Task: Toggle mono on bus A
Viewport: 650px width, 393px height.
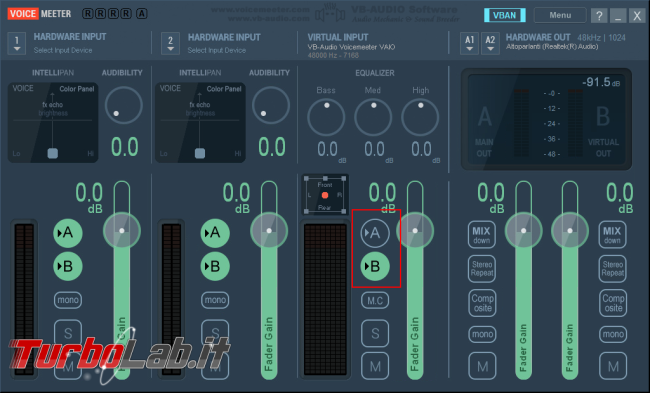Action: tap(483, 334)
